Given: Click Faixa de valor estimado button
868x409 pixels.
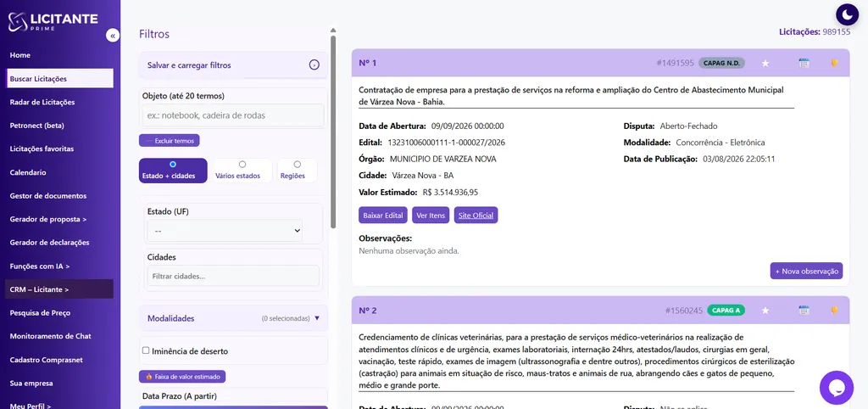Looking at the screenshot, I should [x=182, y=377].
